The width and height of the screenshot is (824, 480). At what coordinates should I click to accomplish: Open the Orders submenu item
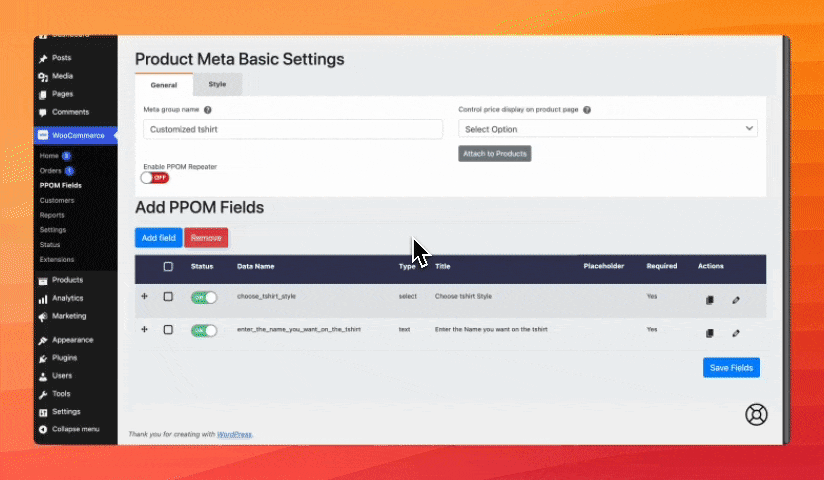[50, 170]
